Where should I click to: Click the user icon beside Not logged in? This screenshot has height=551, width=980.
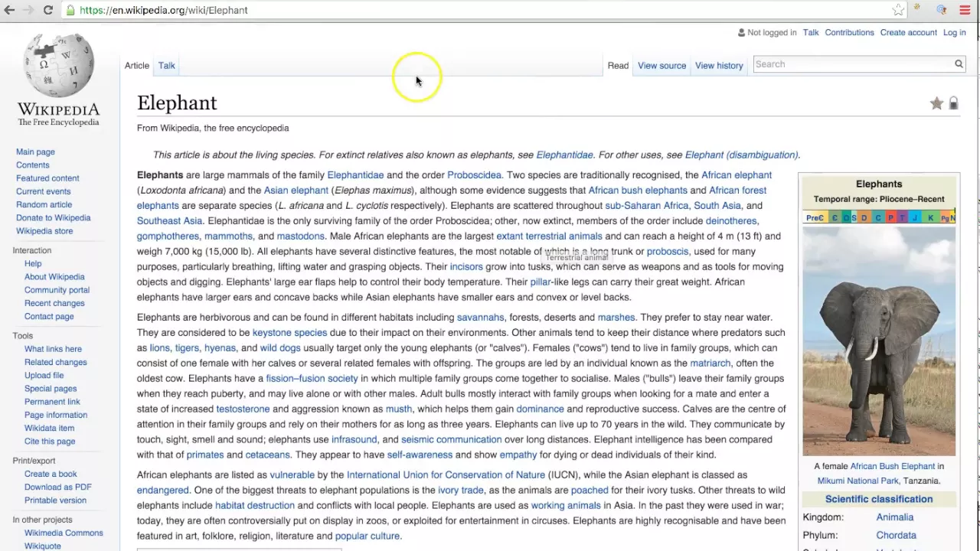click(741, 32)
